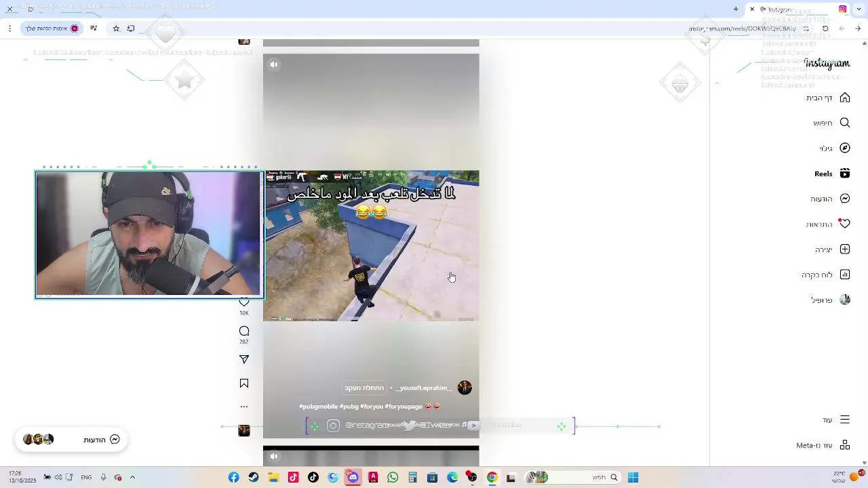This screenshot has height=488, width=868.
Task: Open the Instagram Home (דף הבית) icon
Action: click(x=845, y=98)
